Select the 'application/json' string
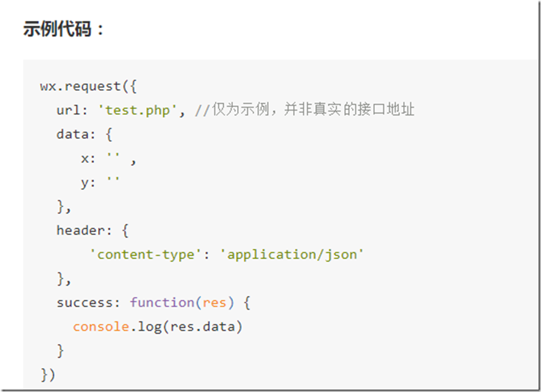541x392 pixels. (x=292, y=254)
